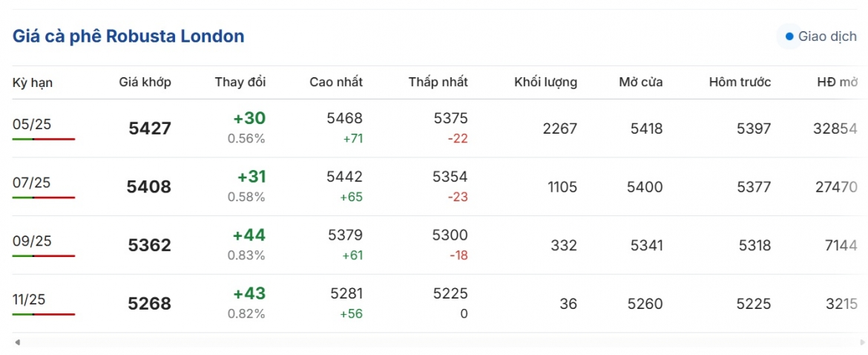868x355 pixels.
Task: Click the 5408 matched price for 07/25
Action: pos(149,187)
